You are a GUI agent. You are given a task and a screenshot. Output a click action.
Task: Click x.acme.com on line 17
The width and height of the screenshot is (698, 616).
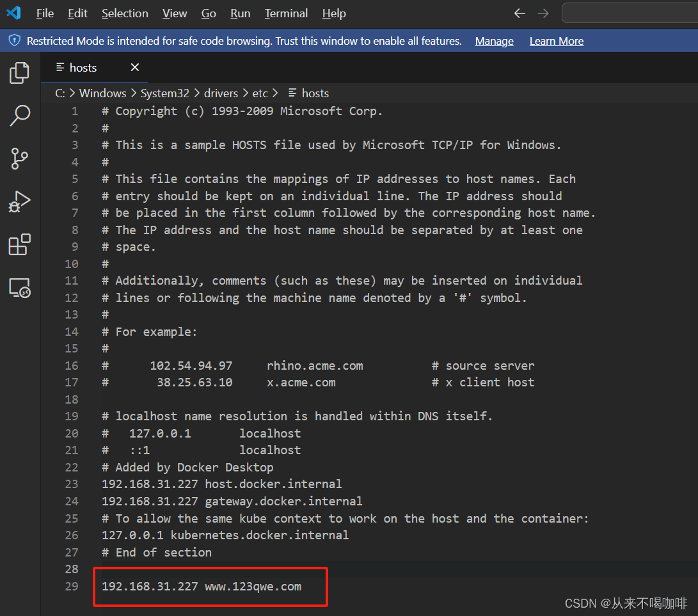(x=301, y=383)
